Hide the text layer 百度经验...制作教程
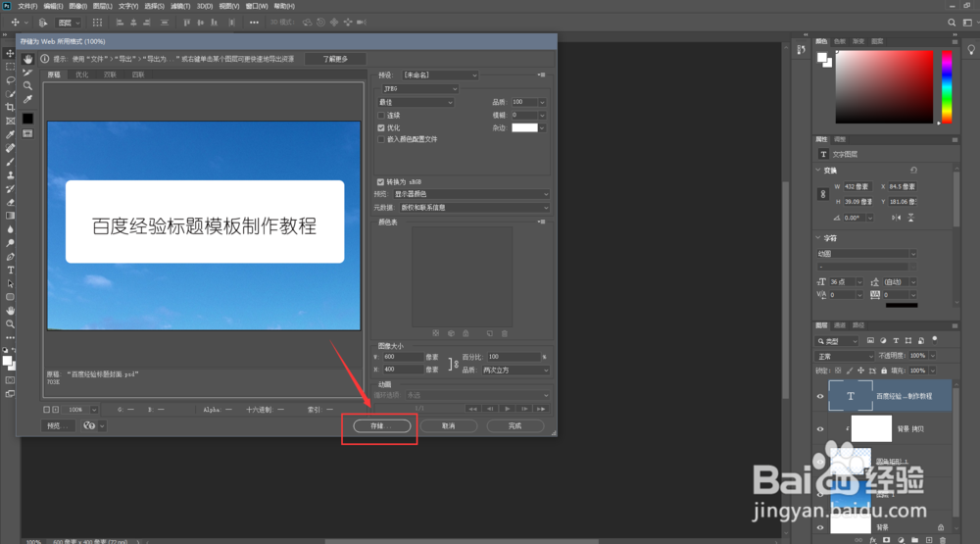The height and width of the screenshot is (544, 980). [x=820, y=396]
